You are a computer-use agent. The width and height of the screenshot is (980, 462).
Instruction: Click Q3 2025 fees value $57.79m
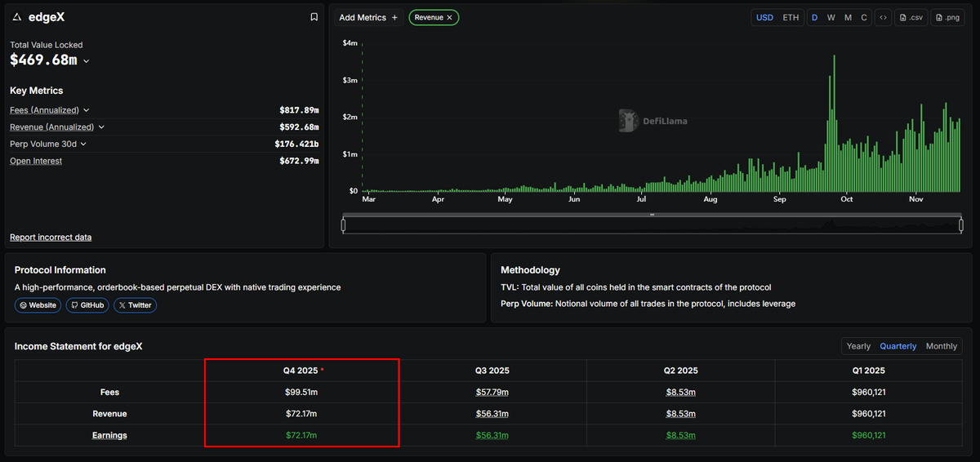(492, 393)
